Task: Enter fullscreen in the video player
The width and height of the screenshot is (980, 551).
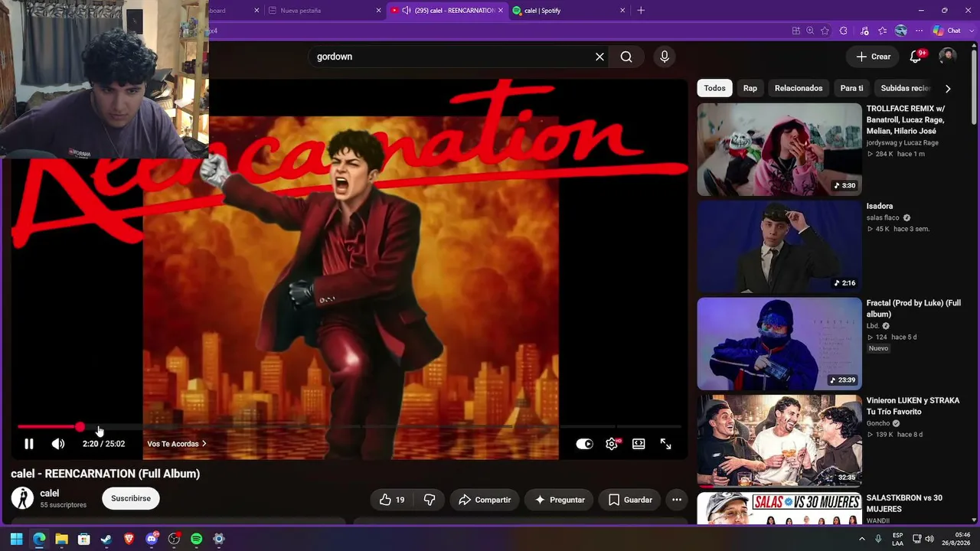Action: [666, 444]
